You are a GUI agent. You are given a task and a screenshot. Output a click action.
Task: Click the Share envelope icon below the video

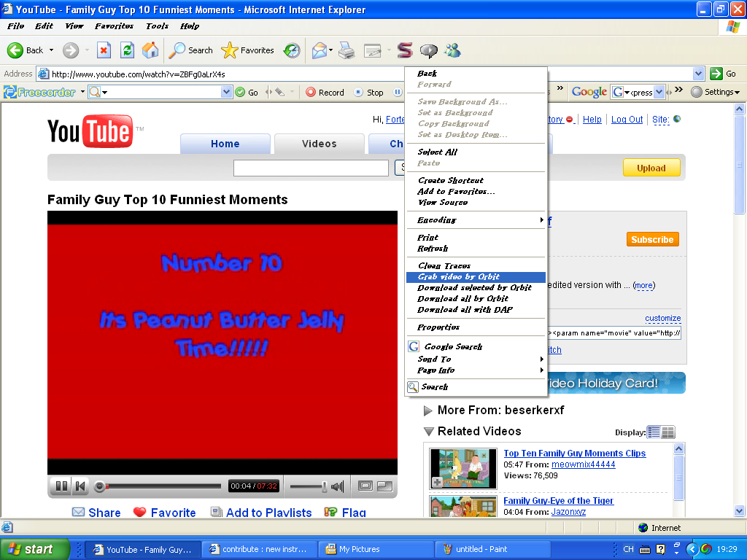click(79, 513)
